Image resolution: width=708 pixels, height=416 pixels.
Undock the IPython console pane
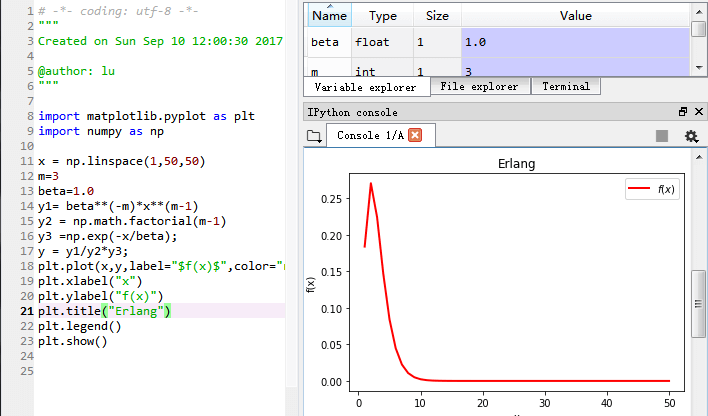[x=683, y=112]
